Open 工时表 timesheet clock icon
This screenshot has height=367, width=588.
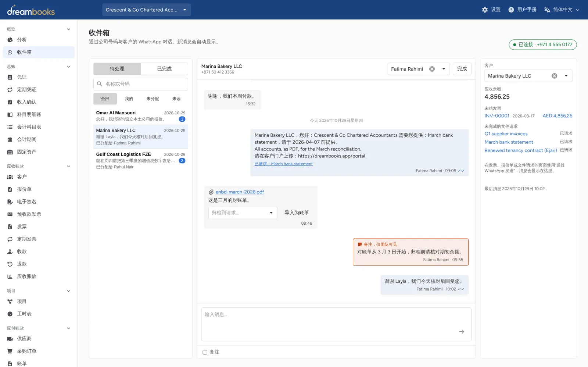(10, 314)
